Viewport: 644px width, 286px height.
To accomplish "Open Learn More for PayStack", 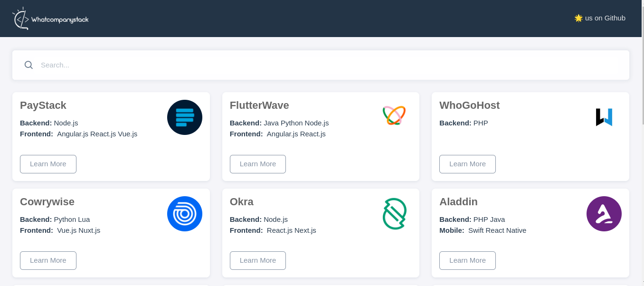I will pyautogui.click(x=48, y=164).
